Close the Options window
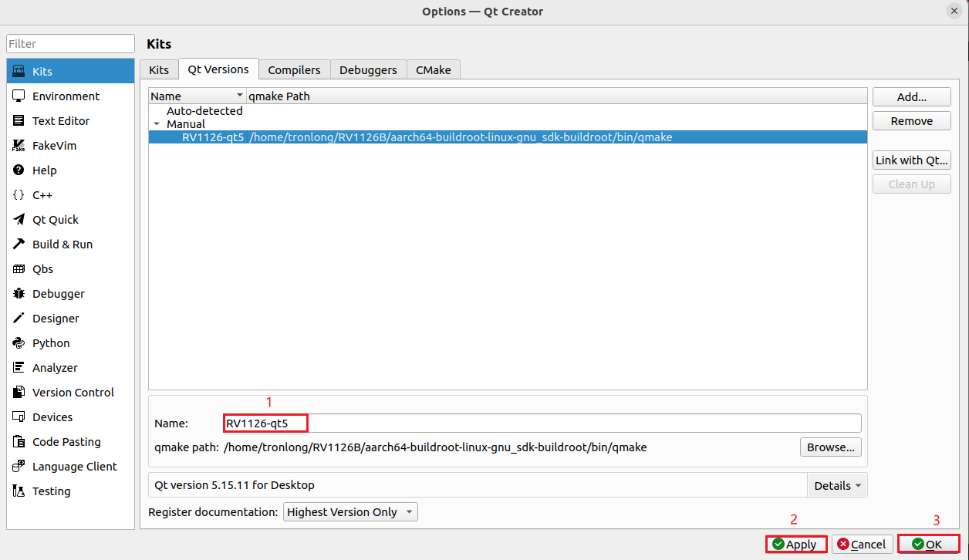This screenshot has height=560, width=969. [x=954, y=11]
